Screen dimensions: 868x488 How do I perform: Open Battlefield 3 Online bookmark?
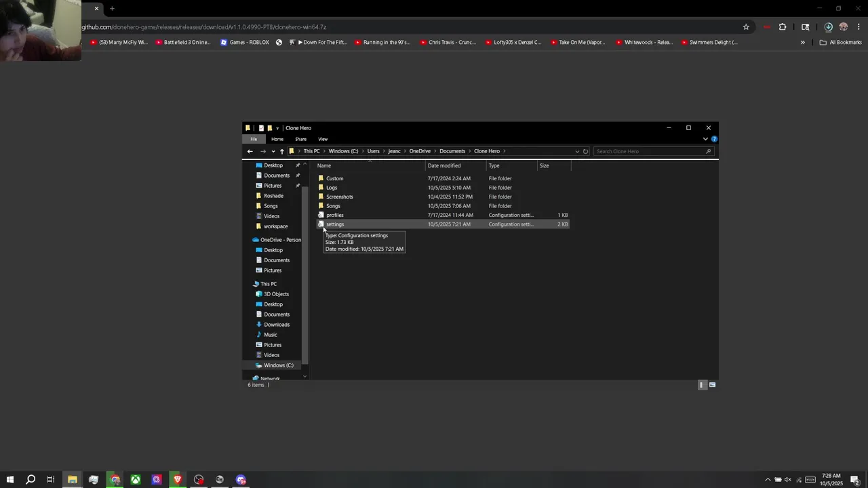(183, 42)
